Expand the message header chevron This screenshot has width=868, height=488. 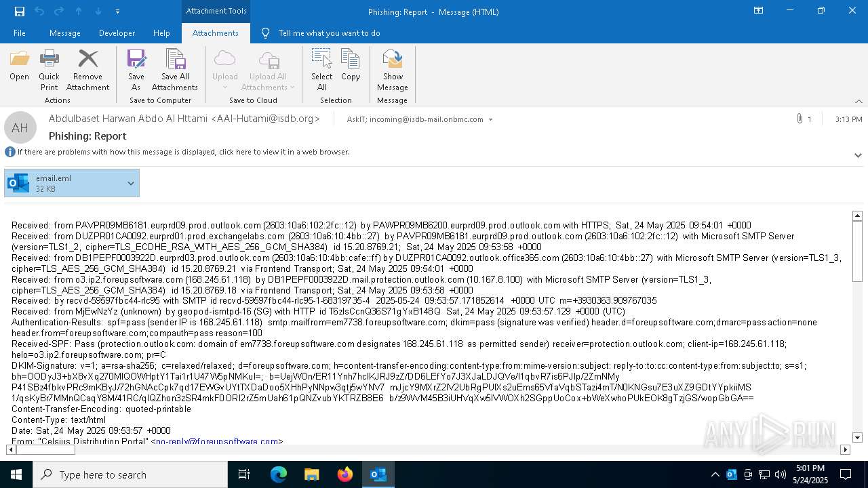858,155
